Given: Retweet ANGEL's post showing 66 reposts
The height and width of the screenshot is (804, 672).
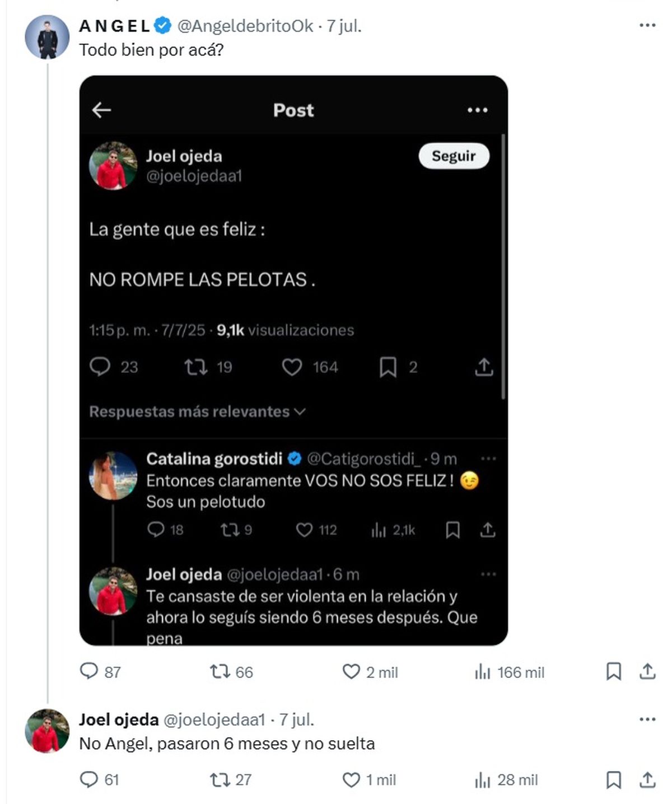Looking at the screenshot, I should pos(231,671).
